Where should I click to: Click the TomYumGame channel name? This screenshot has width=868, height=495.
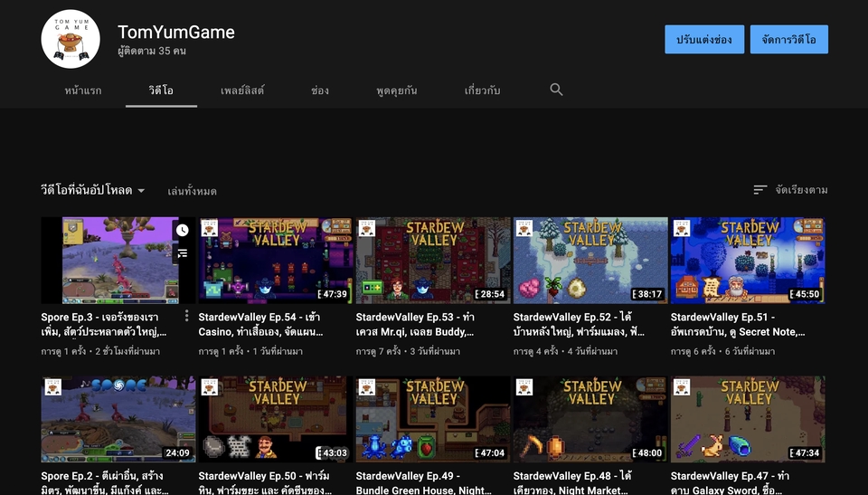176,33
